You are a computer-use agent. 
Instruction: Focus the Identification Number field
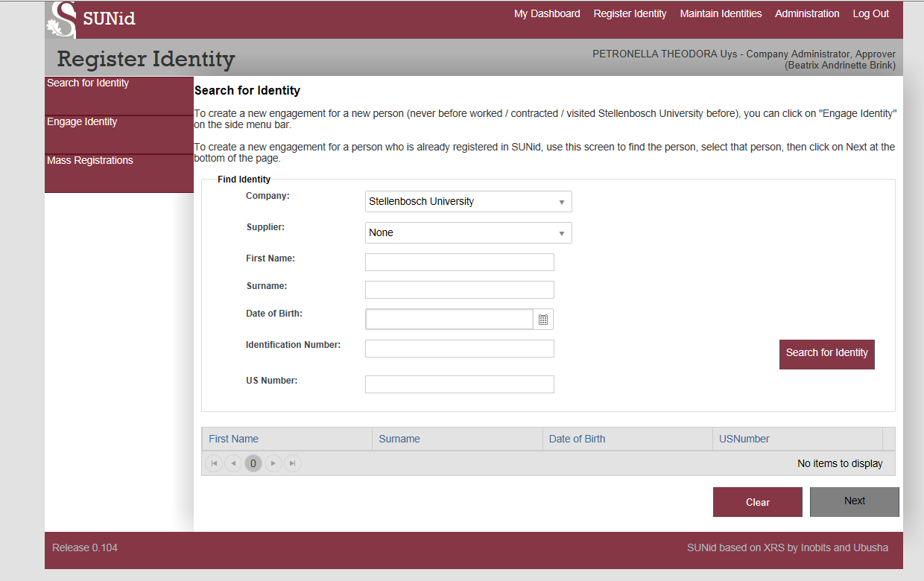(460, 349)
